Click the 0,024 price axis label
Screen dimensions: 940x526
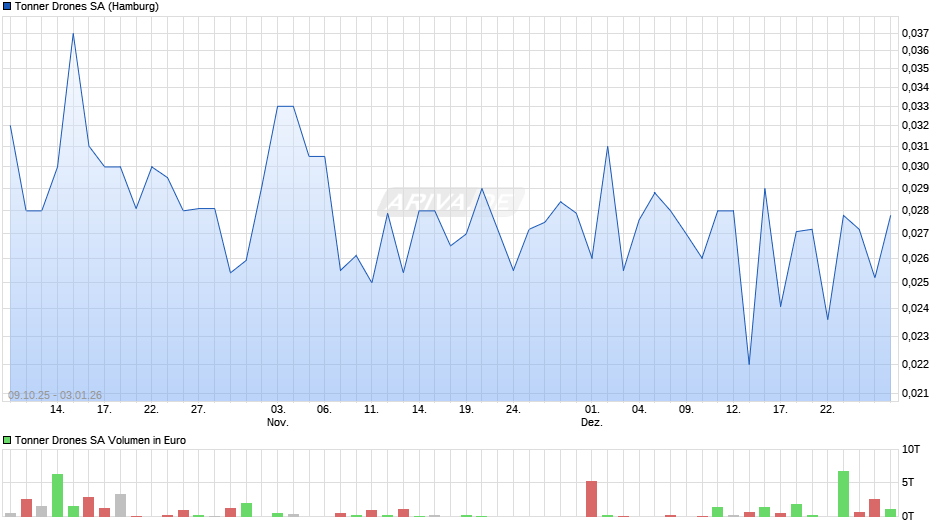pos(915,308)
